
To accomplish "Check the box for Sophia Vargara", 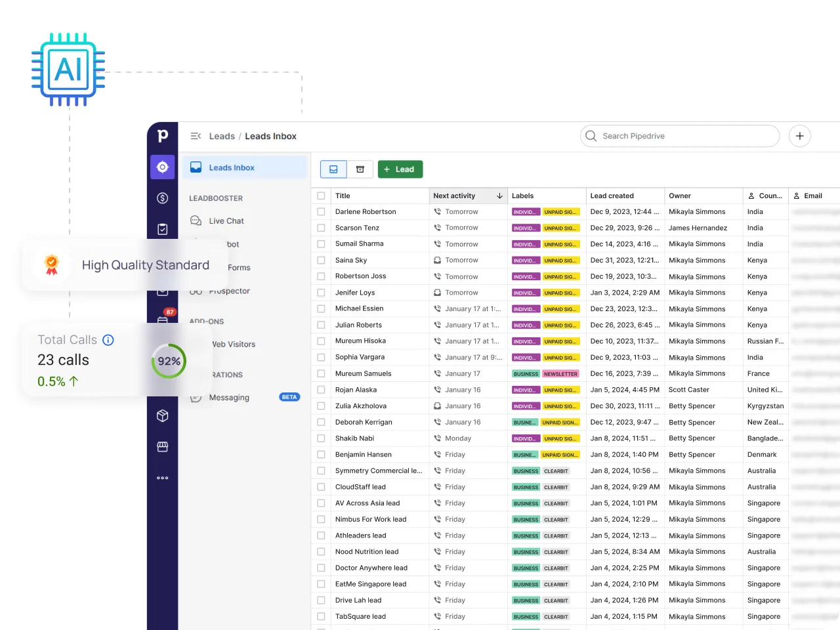I will point(321,358).
